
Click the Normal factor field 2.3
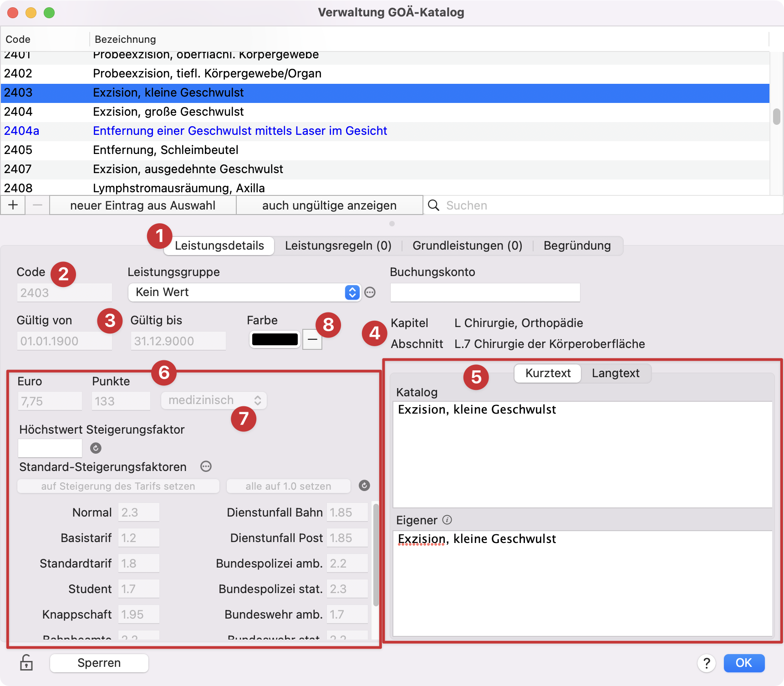click(x=139, y=512)
